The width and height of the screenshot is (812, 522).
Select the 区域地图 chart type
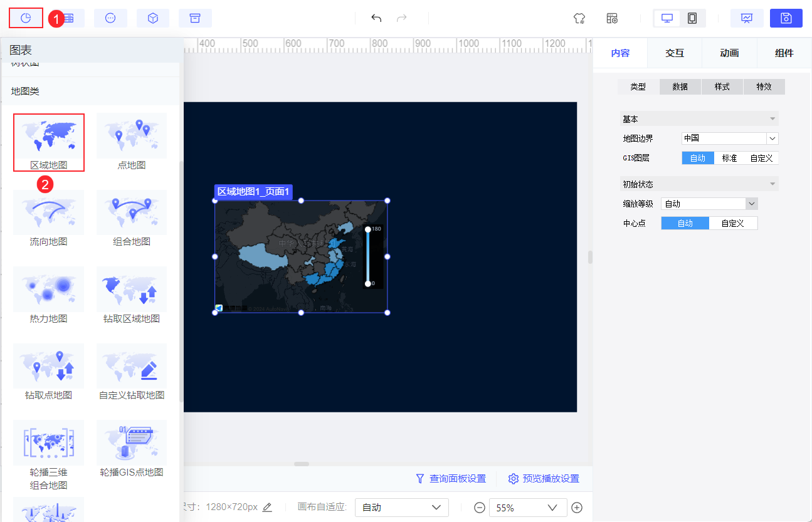[49, 143]
